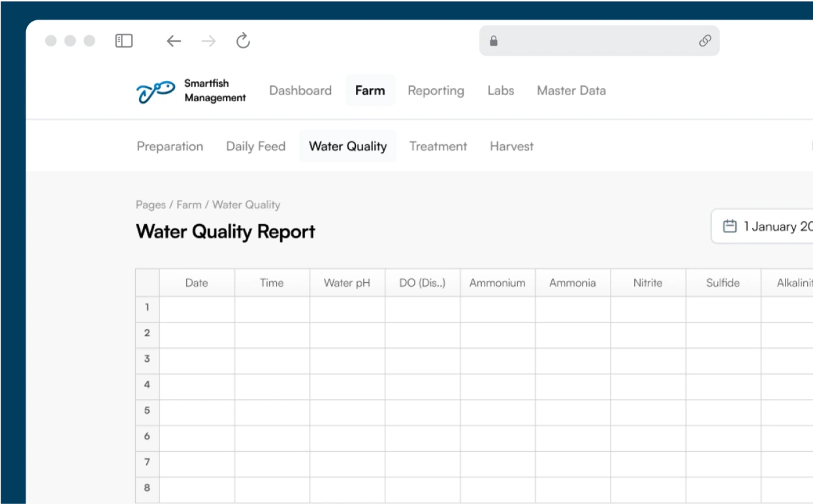Focus the browser address bar
Viewport: 813px width, 504px height.
pyautogui.click(x=599, y=40)
